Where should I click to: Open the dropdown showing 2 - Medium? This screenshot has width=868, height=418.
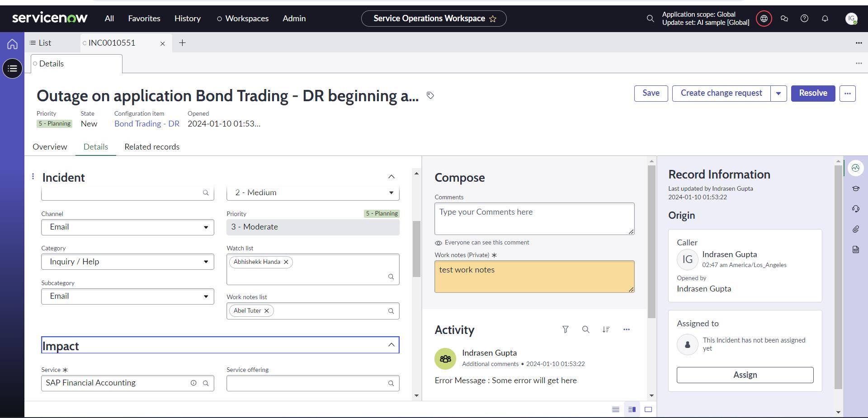[x=313, y=193]
